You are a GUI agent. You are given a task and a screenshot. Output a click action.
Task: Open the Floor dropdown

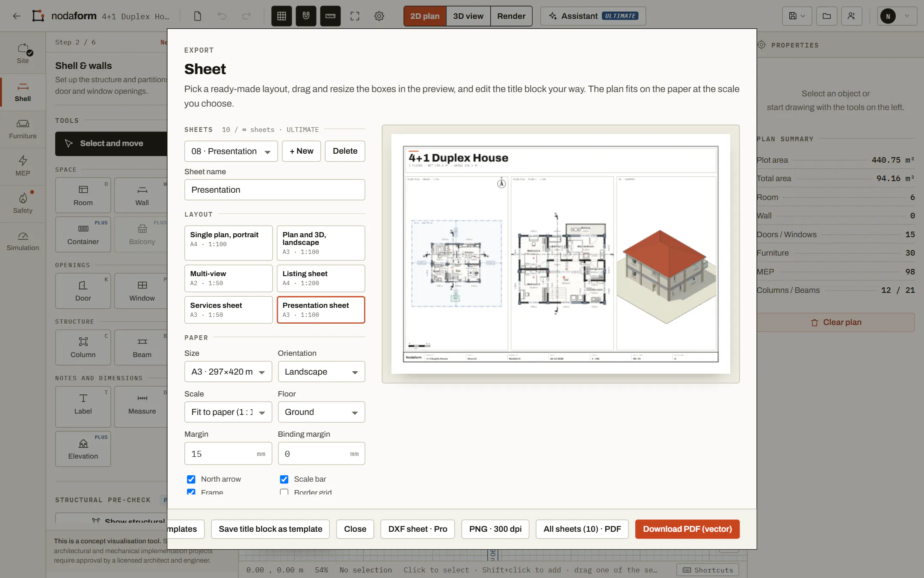tap(321, 412)
